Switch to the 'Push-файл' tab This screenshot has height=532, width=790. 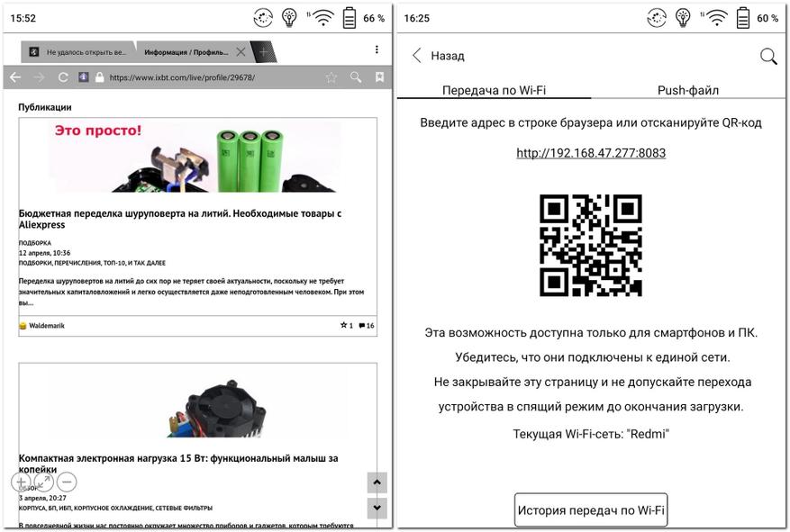(687, 90)
